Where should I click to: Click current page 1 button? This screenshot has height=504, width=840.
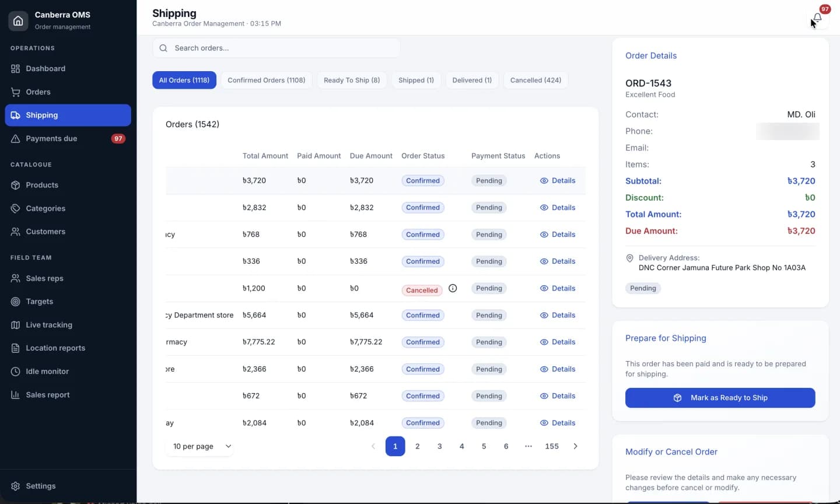click(x=395, y=446)
